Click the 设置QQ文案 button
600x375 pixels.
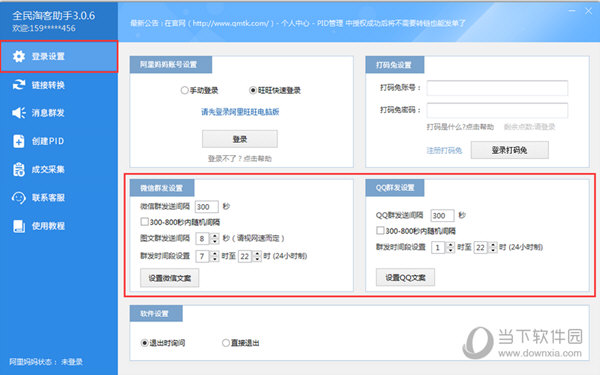[x=405, y=277]
